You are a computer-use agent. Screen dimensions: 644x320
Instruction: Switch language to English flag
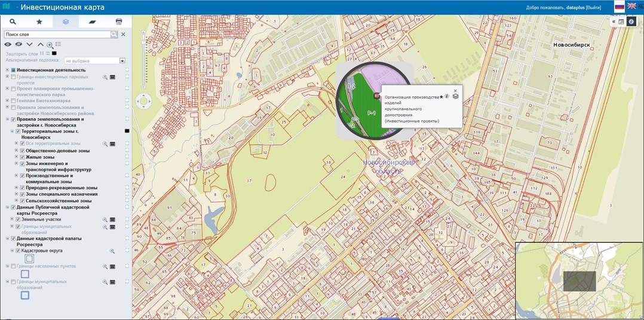(631, 6)
